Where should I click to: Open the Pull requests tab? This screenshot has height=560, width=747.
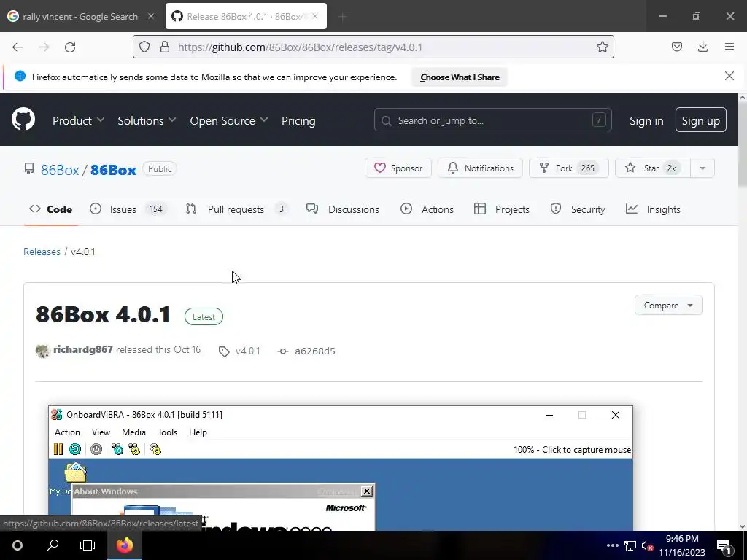(x=237, y=209)
